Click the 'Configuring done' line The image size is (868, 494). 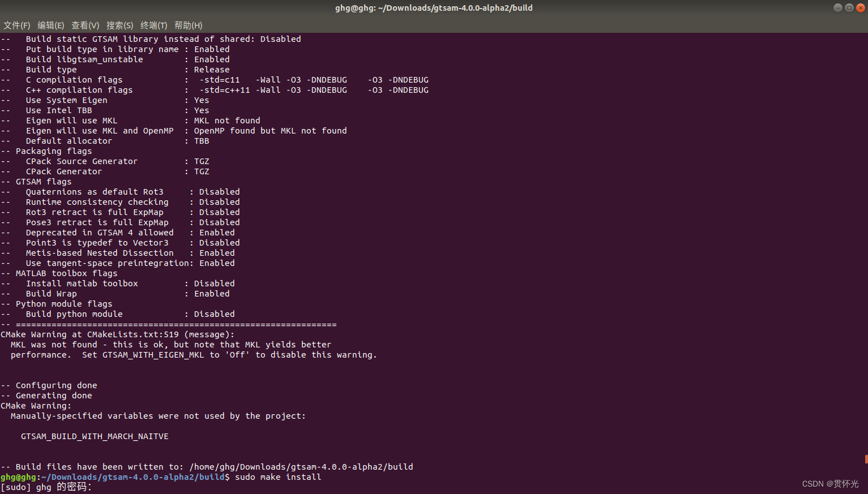(49, 385)
